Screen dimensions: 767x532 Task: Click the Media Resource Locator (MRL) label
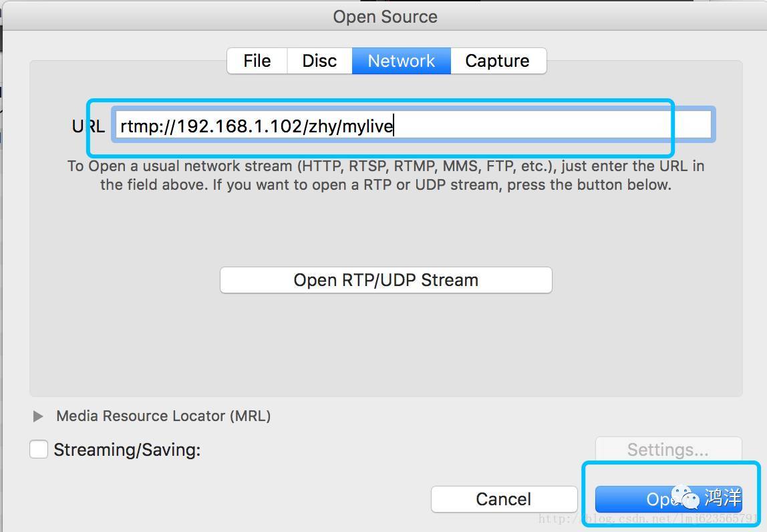coord(164,416)
